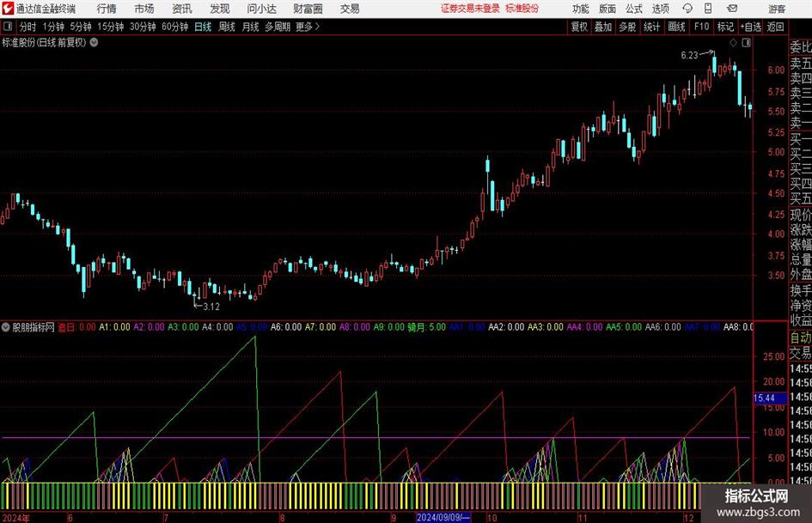Screen dimensions: 812x523
Task: Click the 追日: 0.00 indicator value
Action: pyautogui.click(x=76, y=327)
